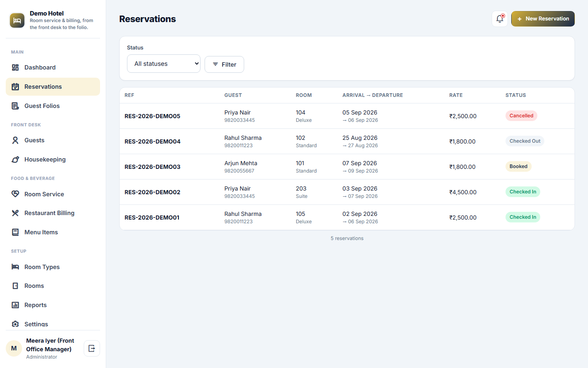Screen dimensions: 588x368
Task: Click the Booked status badge
Action: [518, 166]
